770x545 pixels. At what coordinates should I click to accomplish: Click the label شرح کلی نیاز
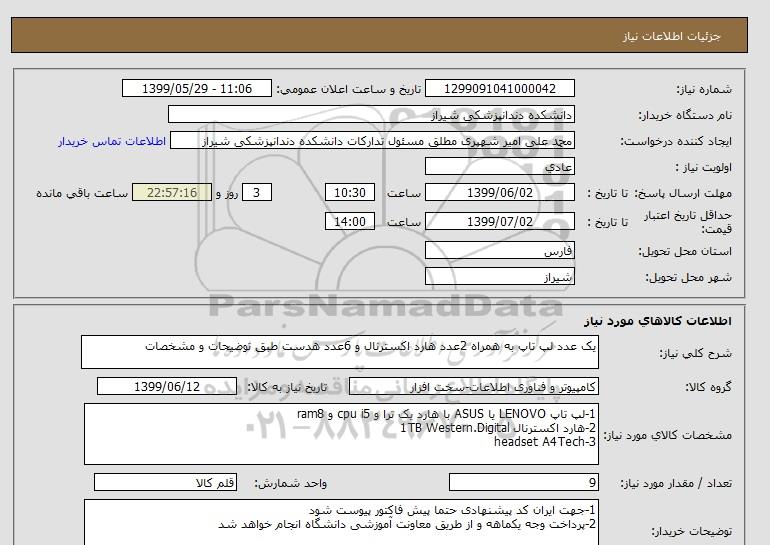click(x=695, y=353)
